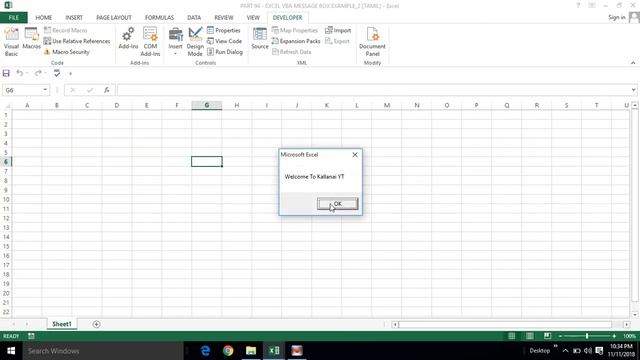Image resolution: width=640 pixels, height=360 pixels.
Task: Open Expansion Packs
Action: (x=296, y=41)
